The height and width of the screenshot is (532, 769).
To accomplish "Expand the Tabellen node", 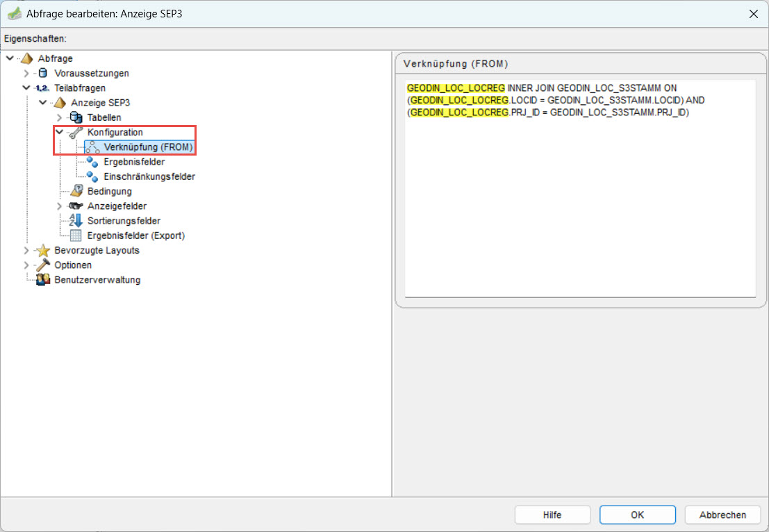I will [x=59, y=117].
